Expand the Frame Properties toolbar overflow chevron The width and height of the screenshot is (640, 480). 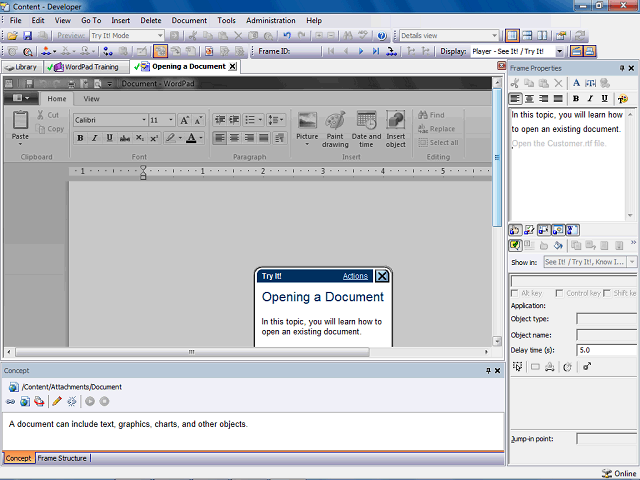point(633,242)
